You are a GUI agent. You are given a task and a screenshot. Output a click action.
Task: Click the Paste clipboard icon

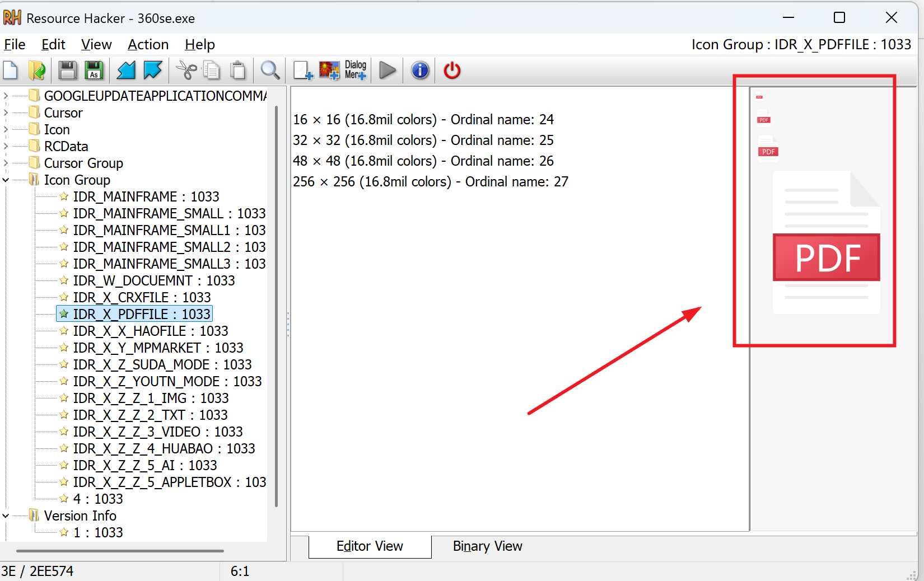pos(238,71)
